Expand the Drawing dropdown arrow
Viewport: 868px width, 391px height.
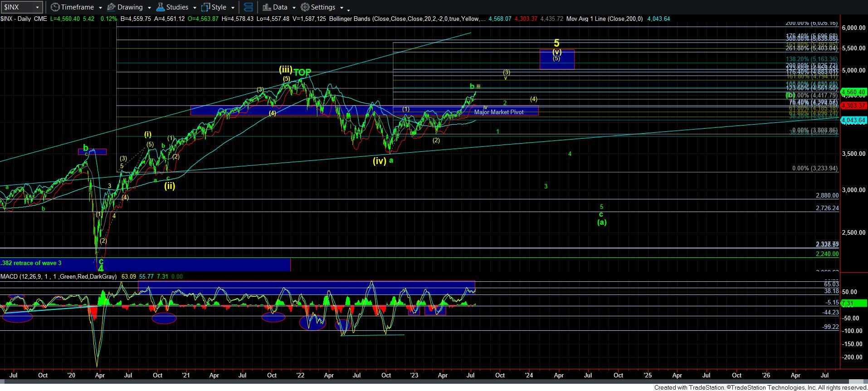[x=149, y=8]
